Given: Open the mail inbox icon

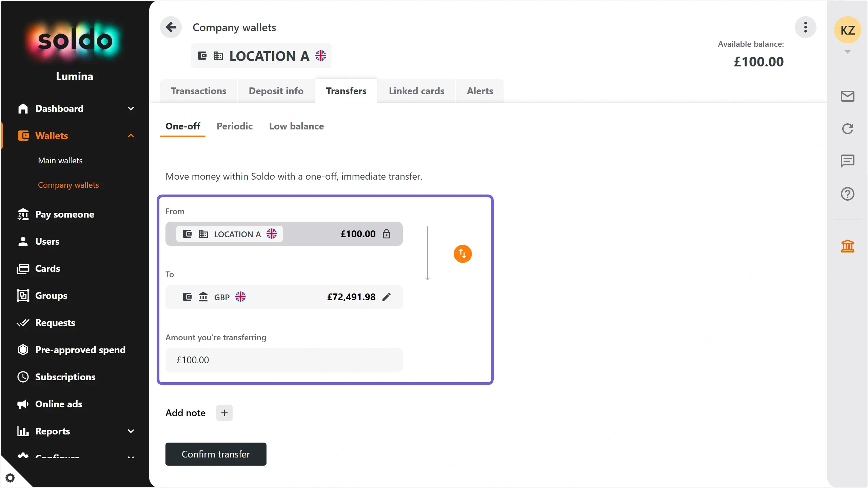Looking at the screenshot, I should pyautogui.click(x=847, y=96).
